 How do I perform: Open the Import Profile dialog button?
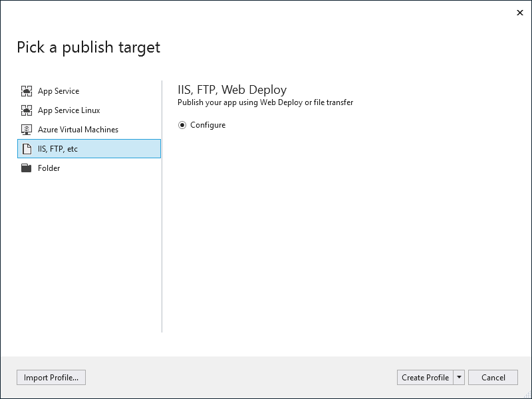click(51, 377)
